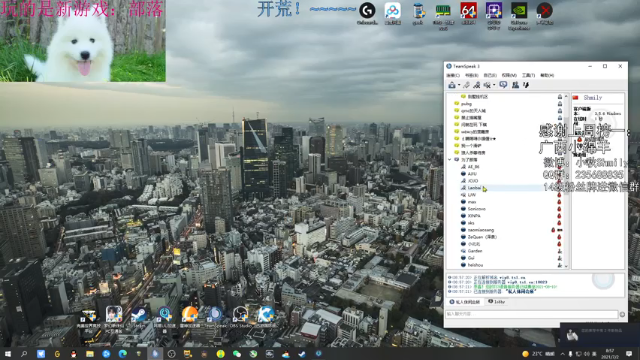This screenshot has width=640, height=360.
Task: Open Microsoft Edge from the taskbar
Action: coord(122,353)
